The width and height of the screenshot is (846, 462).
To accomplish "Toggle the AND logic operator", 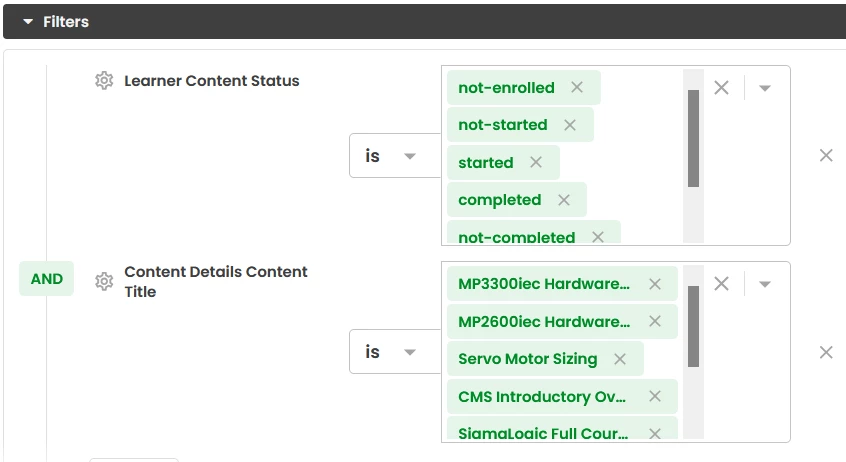I will (46, 278).
